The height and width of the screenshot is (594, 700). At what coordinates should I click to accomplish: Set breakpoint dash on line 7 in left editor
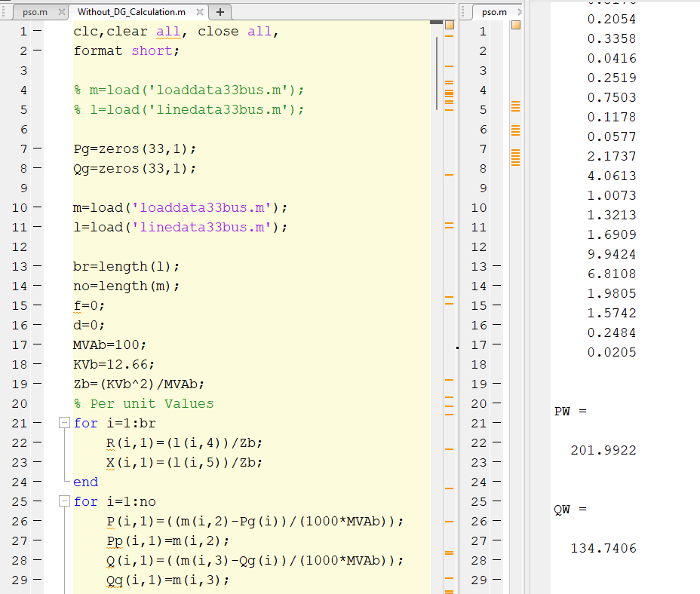point(38,148)
